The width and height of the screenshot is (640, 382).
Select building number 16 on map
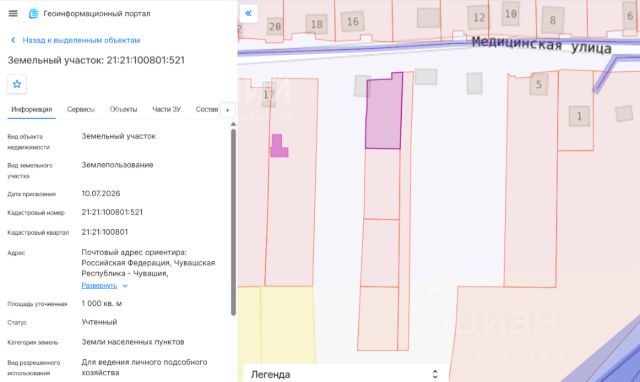pyautogui.click(x=353, y=22)
